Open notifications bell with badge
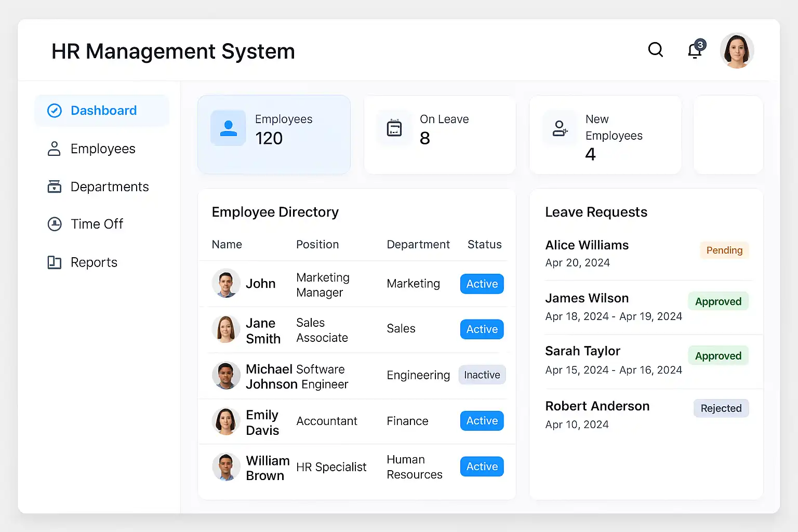 695,50
